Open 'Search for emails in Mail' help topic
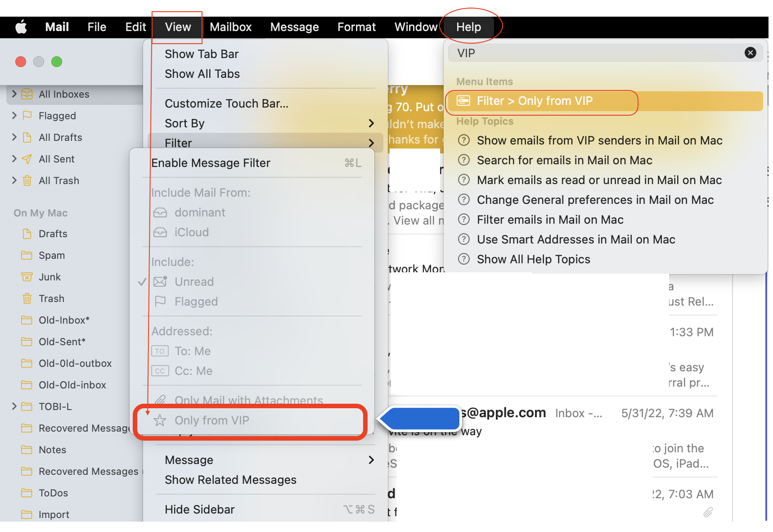This screenshot has height=532, width=773. [605, 160]
